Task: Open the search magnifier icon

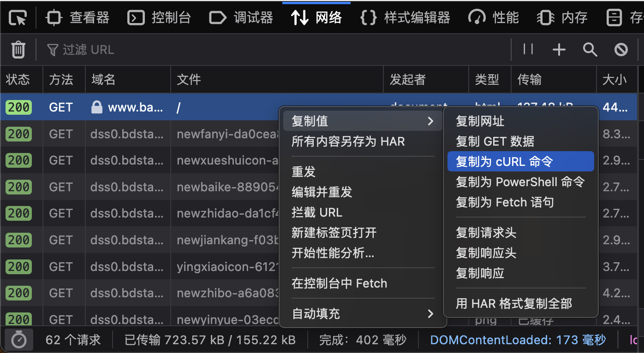Action: 590,49
